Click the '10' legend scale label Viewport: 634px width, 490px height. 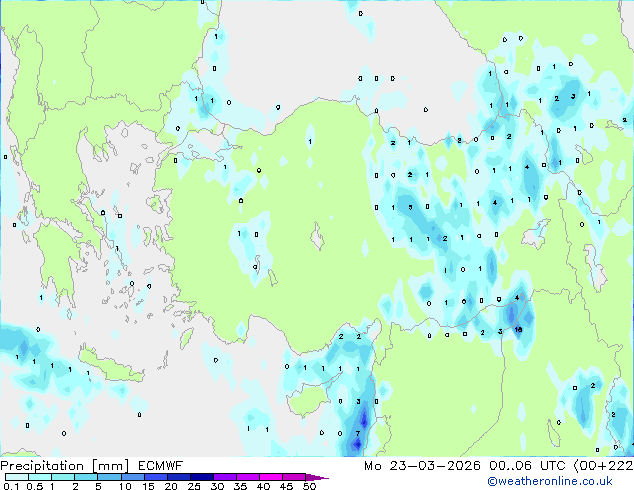tap(125, 486)
